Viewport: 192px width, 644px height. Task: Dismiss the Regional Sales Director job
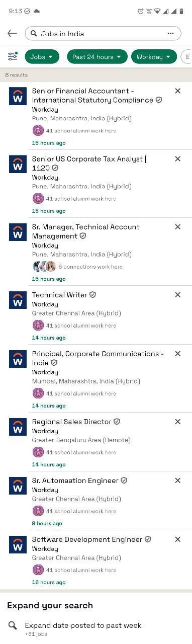pos(177,422)
